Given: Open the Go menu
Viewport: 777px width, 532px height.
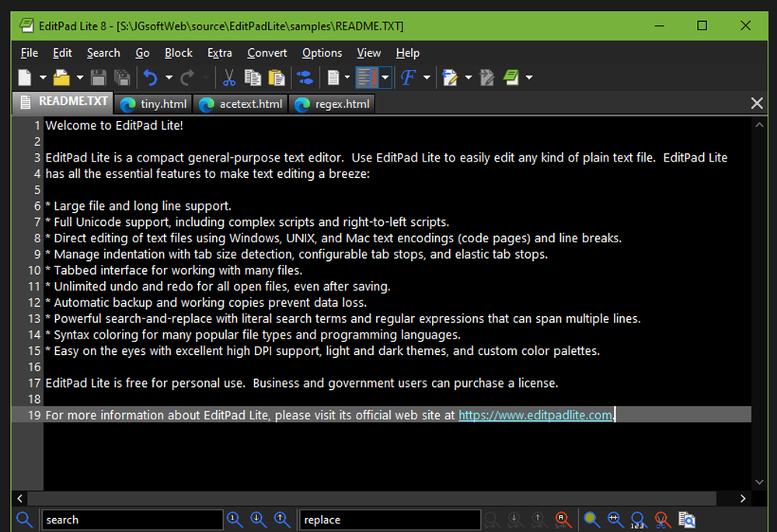Looking at the screenshot, I should pyautogui.click(x=143, y=53).
